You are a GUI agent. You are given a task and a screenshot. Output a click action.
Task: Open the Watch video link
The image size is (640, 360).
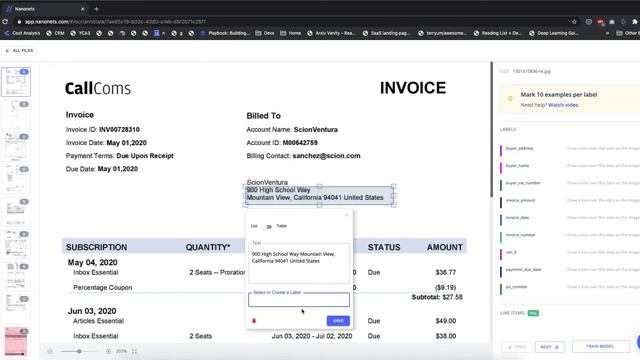[563, 105]
